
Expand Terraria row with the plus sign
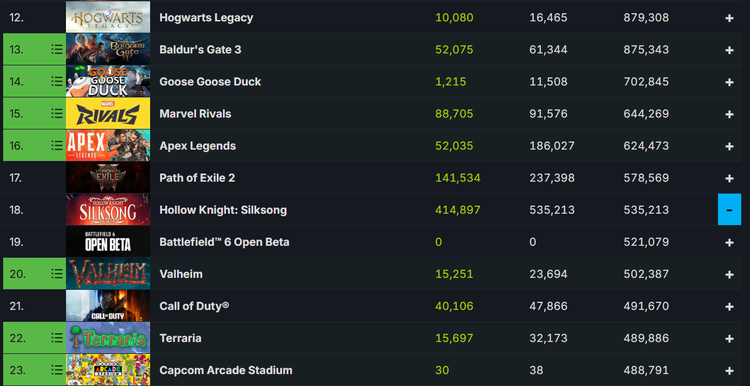coord(729,338)
